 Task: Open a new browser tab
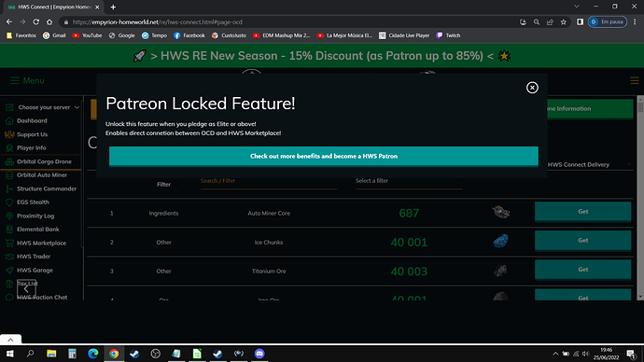pos(113,7)
